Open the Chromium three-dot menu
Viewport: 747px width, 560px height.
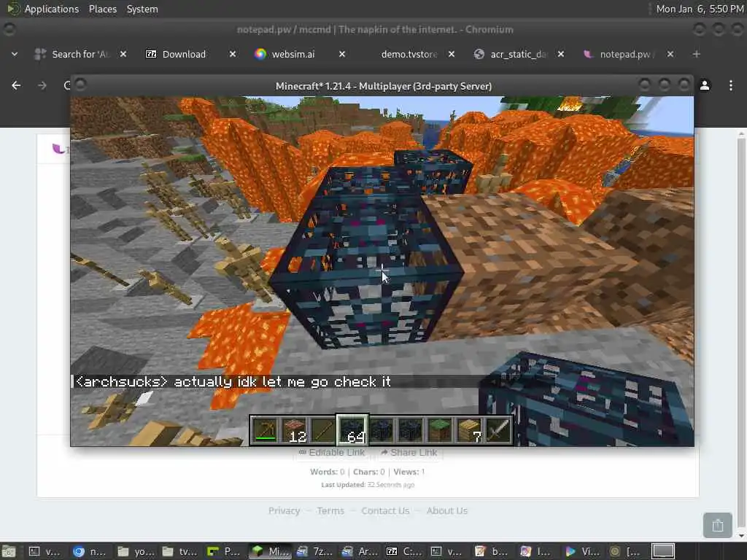click(x=730, y=85)
